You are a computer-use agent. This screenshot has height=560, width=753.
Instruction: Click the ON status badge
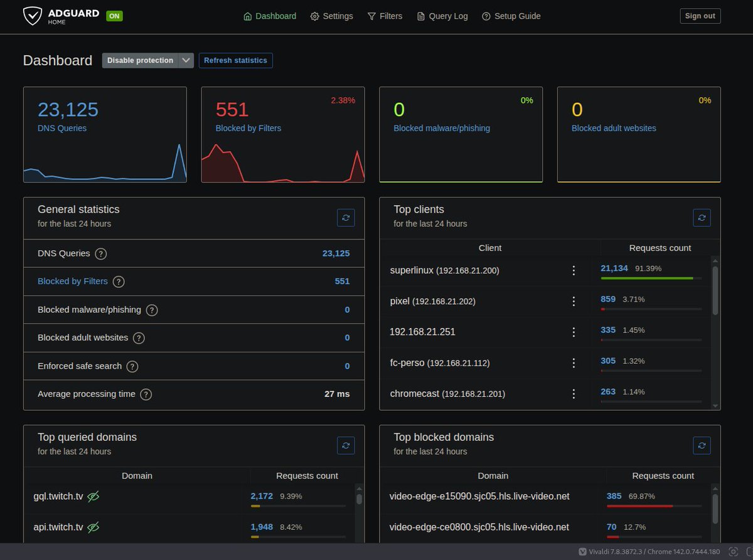tap(114, 16)
